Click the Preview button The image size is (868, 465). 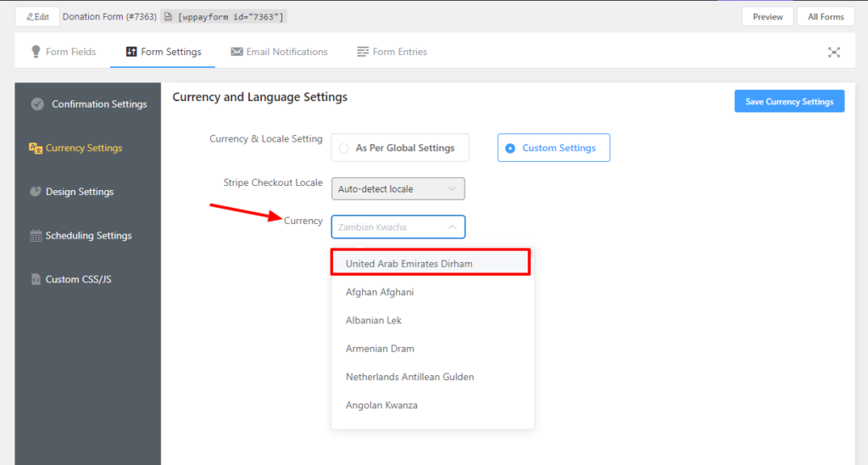coord(767,17)
